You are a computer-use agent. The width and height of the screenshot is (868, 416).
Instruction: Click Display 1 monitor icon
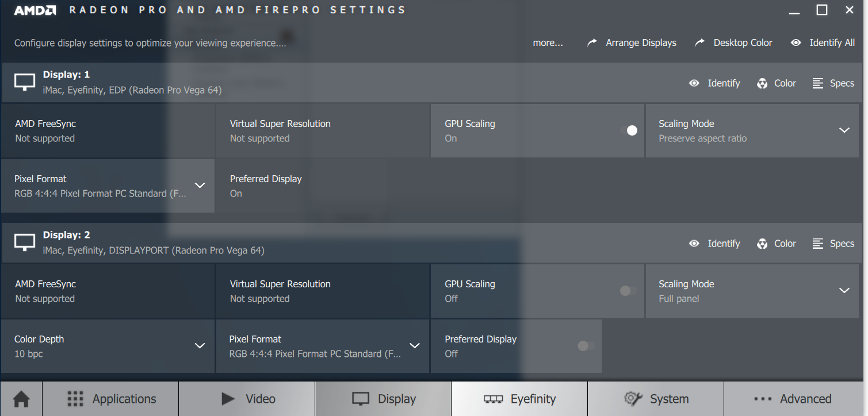click(25, 83)
